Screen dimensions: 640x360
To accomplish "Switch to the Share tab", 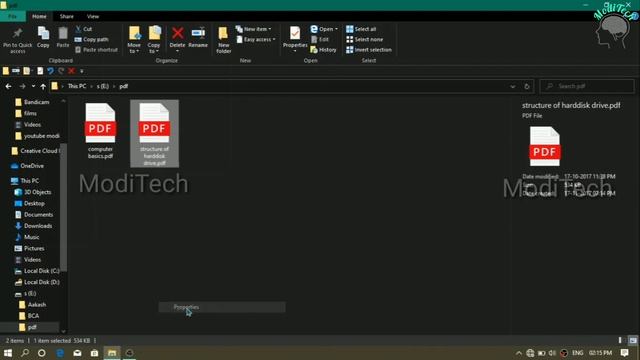I will click(67, 16).
